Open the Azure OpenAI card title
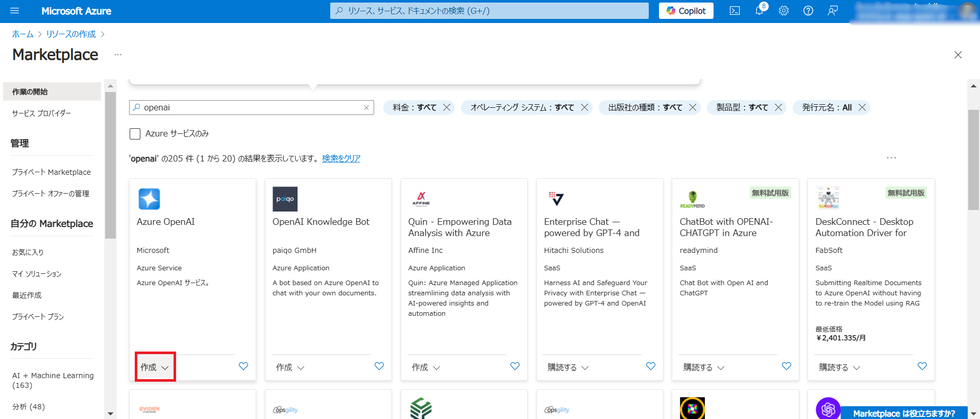The height and width of the screenshot is (419, 980). (166, 222)
